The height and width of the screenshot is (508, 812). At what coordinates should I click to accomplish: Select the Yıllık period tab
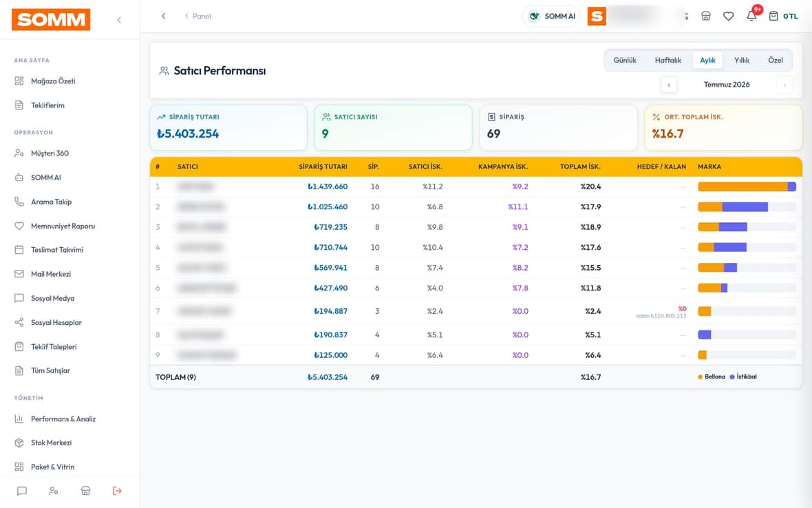(742, 60)
